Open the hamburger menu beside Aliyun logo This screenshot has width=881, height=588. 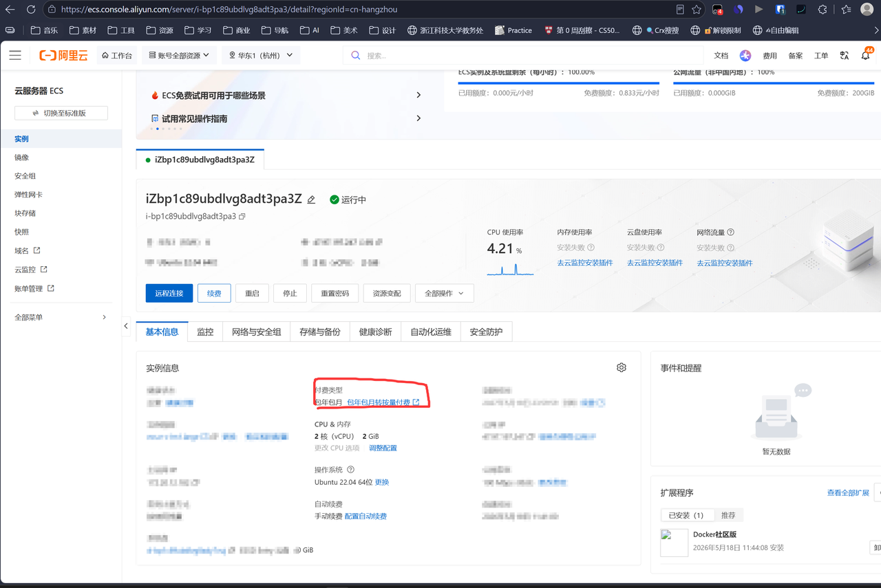[x=15, y=55]
